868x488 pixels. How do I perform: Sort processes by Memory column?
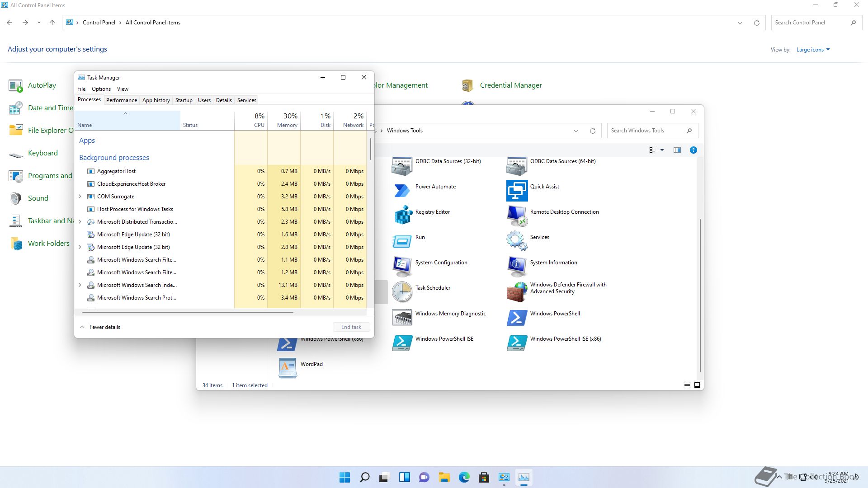[x=284, y=120]
